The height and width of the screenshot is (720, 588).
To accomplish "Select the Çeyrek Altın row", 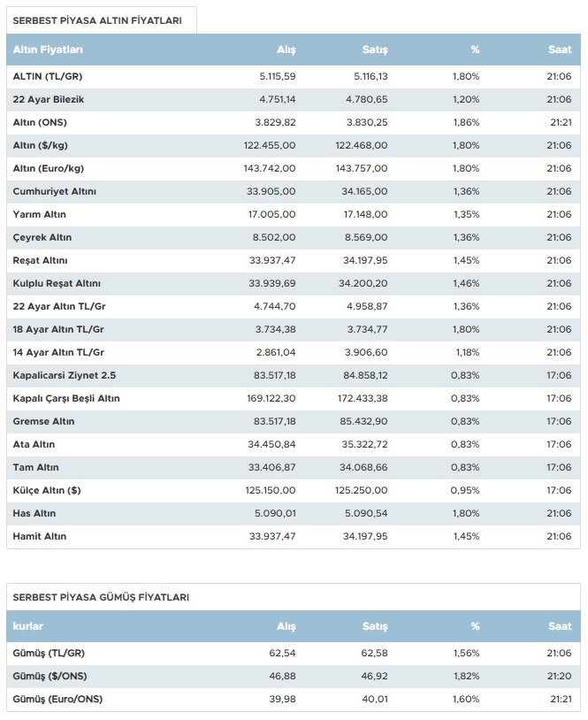I will (42, 237).
